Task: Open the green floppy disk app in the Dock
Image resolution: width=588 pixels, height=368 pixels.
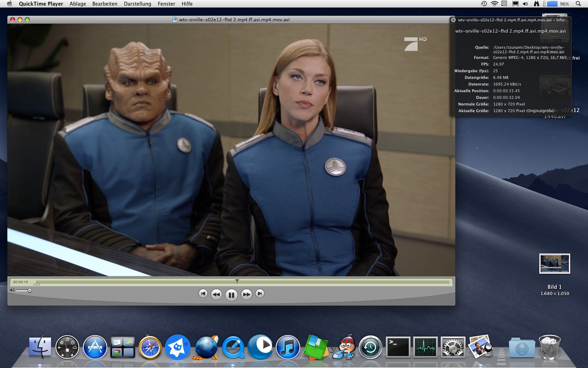Action: click(316, 347)
